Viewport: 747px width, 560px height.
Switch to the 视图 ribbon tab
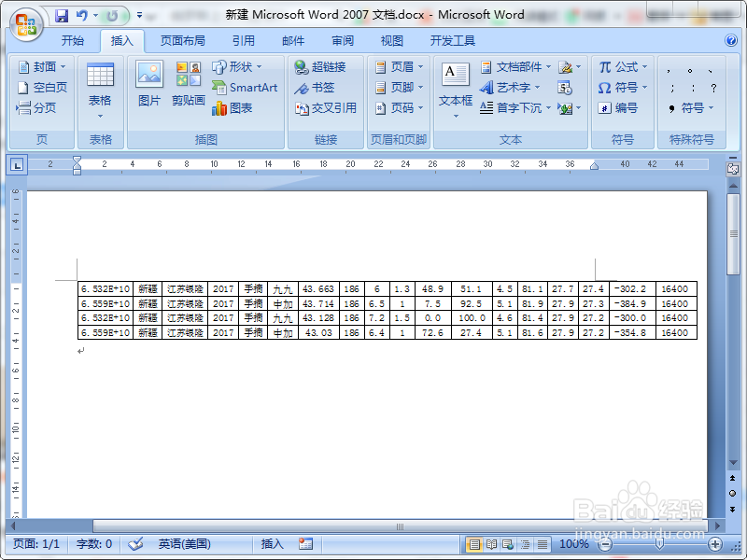point(391,41)
